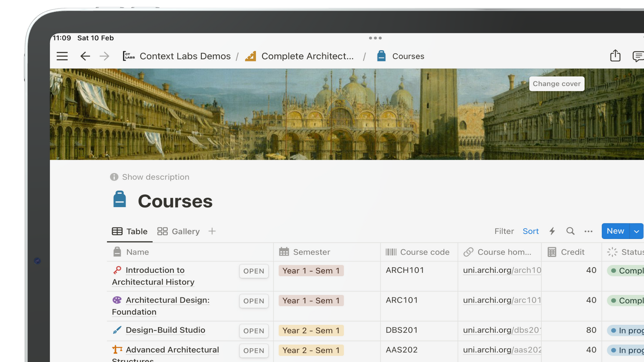Click the Credit column header
644x362 pixels.
571,252
